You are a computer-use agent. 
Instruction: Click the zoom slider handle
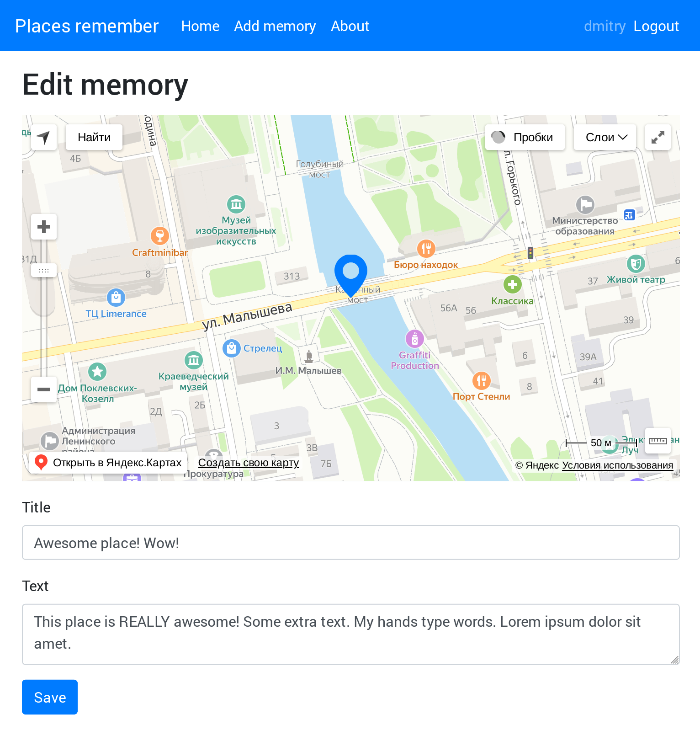pos(44,270)
